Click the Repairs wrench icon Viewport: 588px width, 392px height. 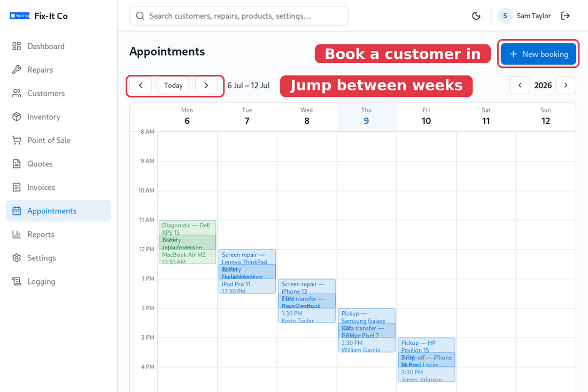pos(17,70)
